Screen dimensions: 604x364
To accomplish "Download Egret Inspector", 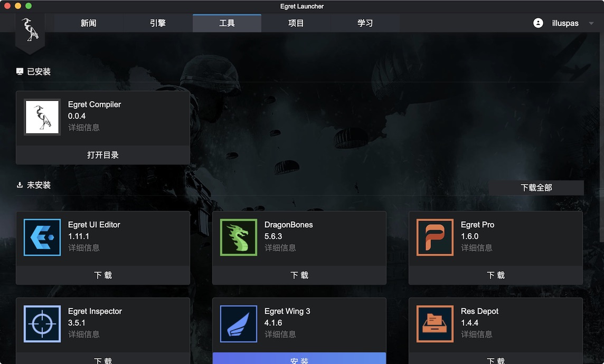I will (103, 358).
